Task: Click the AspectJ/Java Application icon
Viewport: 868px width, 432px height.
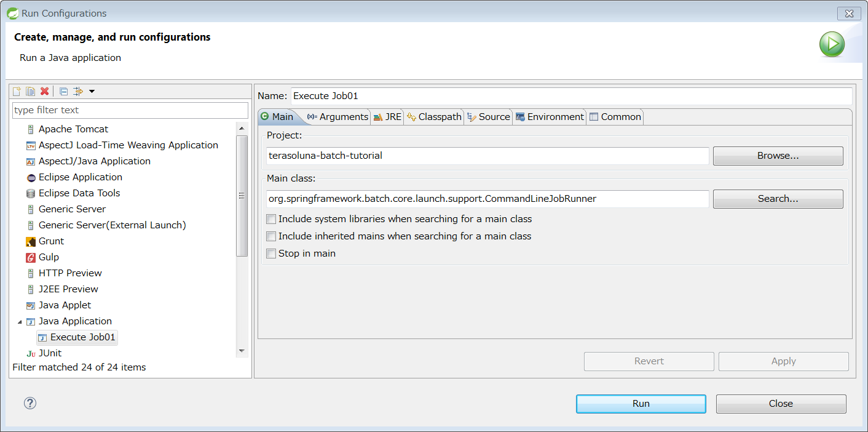Action: point(31,161)
